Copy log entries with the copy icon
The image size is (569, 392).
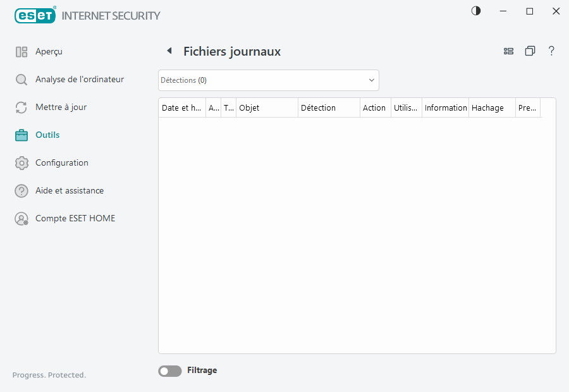530,51
